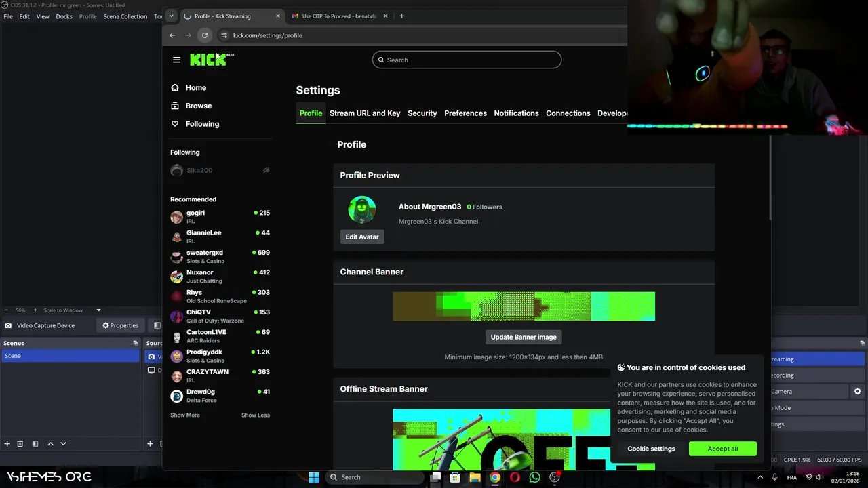Open Properties for Video Capture Device
The width and height of the screenshot is (868, 488).
point(120,325)
